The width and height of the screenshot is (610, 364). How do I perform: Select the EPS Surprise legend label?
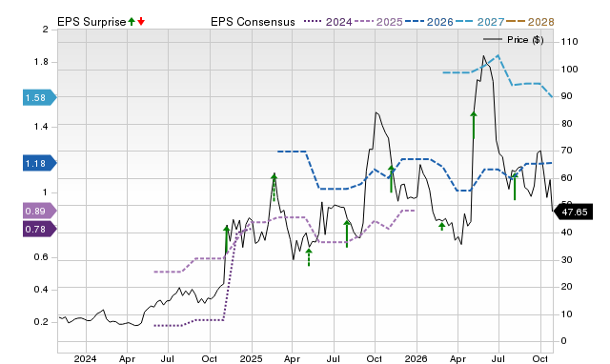pos(91,22)
